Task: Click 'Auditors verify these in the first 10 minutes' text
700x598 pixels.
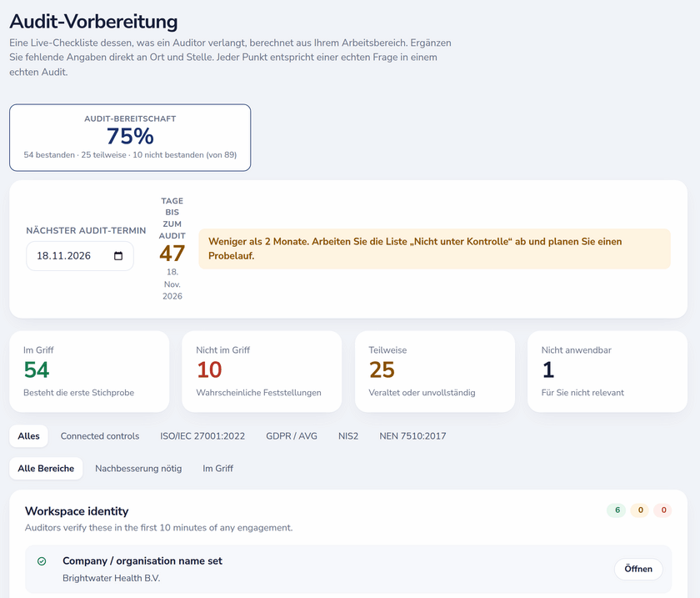Action: [x=159, y=528]
